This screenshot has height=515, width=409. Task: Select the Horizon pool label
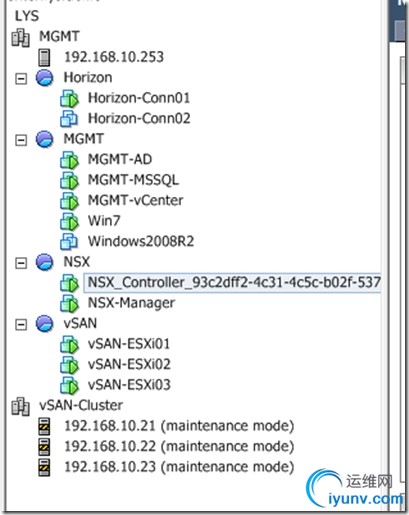tap(88, 77)
